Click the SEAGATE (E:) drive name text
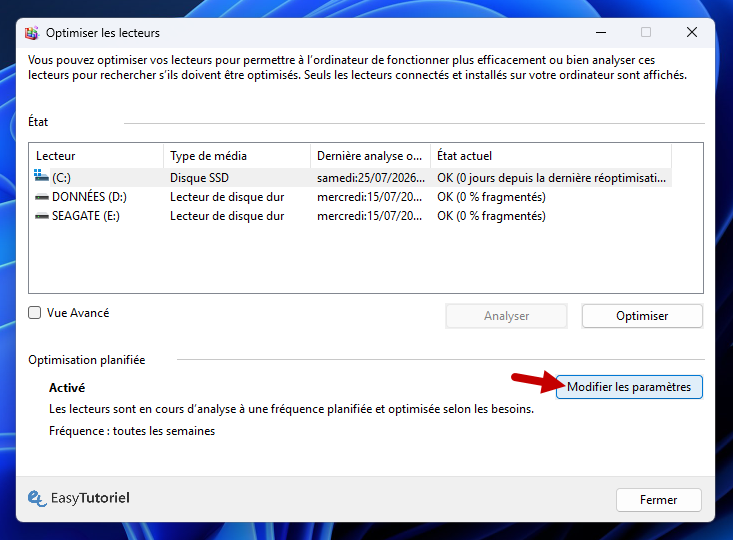The image size is (733, 540). [x=86, y=216]
